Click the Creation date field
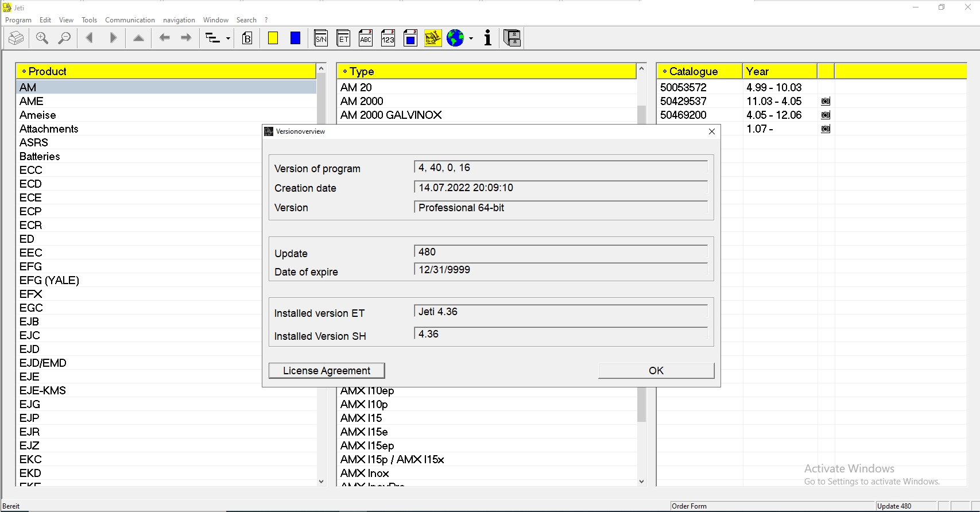The height and width of the screenshot is (512, 980). (560, 188)
